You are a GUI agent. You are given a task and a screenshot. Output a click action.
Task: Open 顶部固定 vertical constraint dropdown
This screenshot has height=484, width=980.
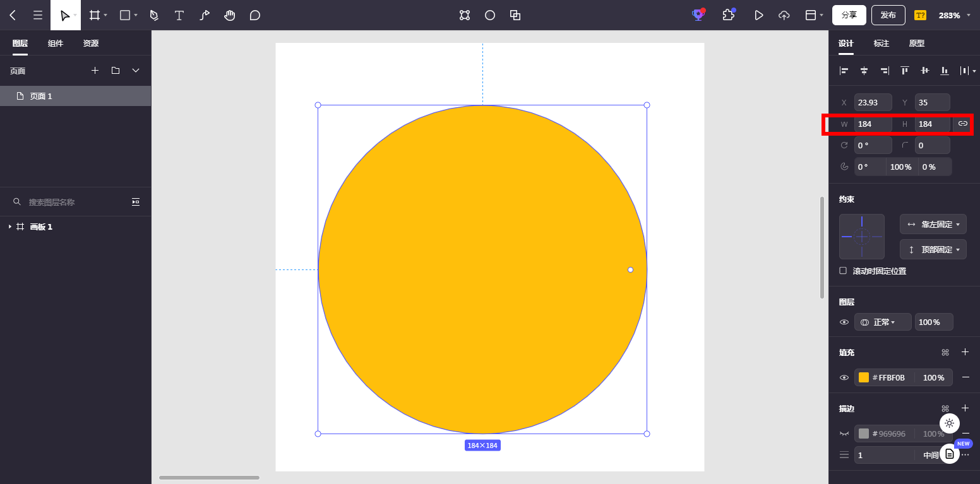(933, 249)
